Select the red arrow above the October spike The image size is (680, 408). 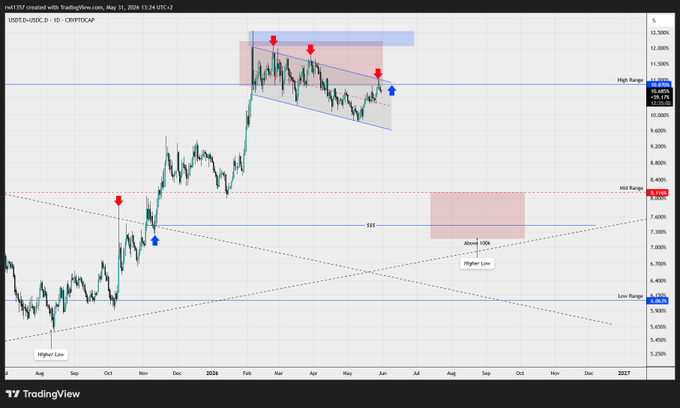tap(119, 200)
